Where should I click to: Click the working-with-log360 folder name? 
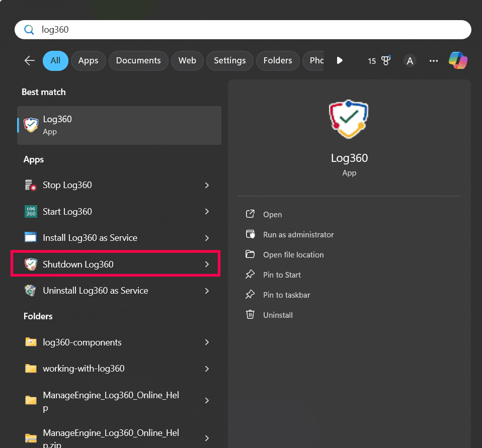(84, 369)
